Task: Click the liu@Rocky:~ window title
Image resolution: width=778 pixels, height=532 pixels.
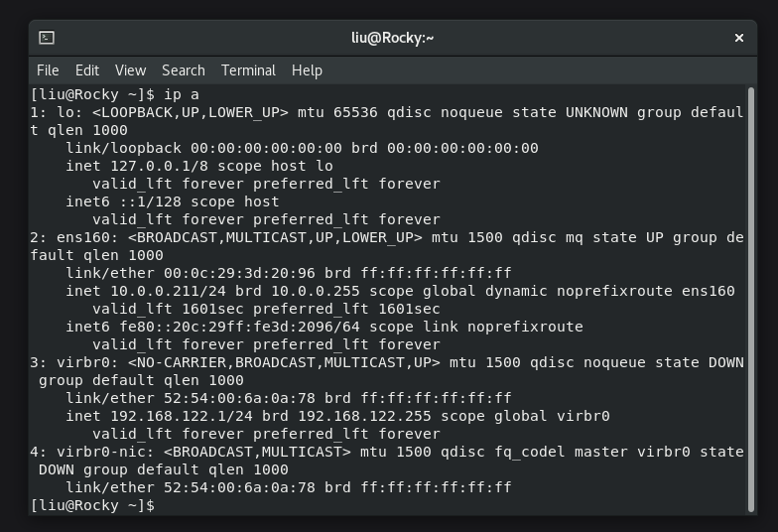Action: (393, 38)
